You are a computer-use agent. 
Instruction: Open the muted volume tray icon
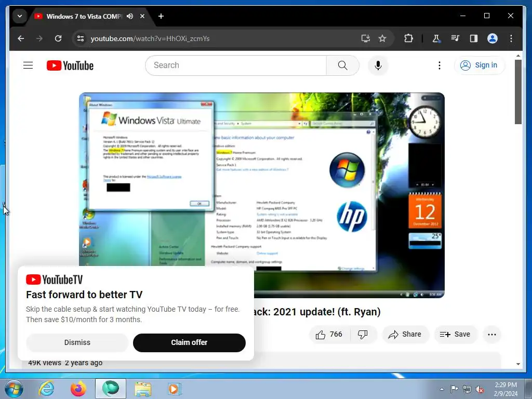pos(480,390)
